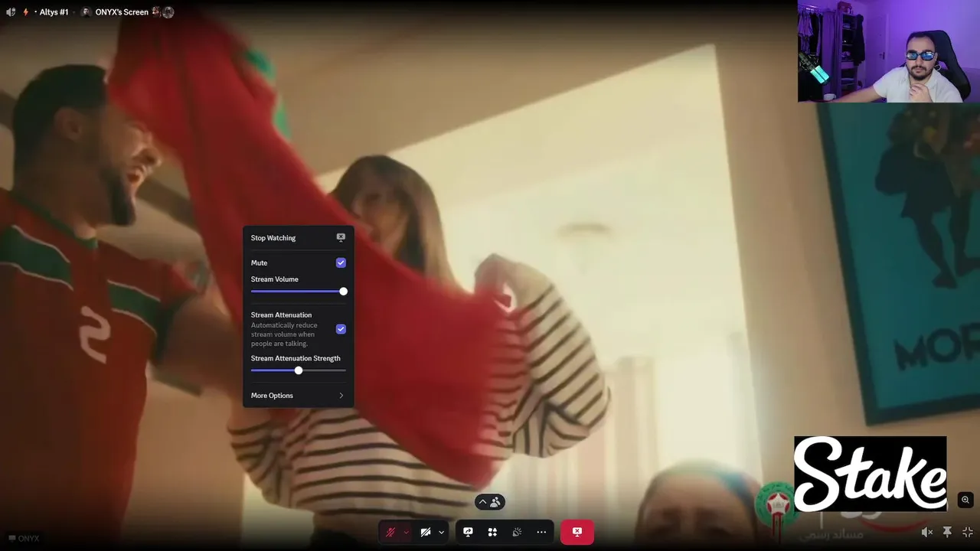
Task: Open the soundboard icon
Action: pyautogui.click(x=517, y=532)
